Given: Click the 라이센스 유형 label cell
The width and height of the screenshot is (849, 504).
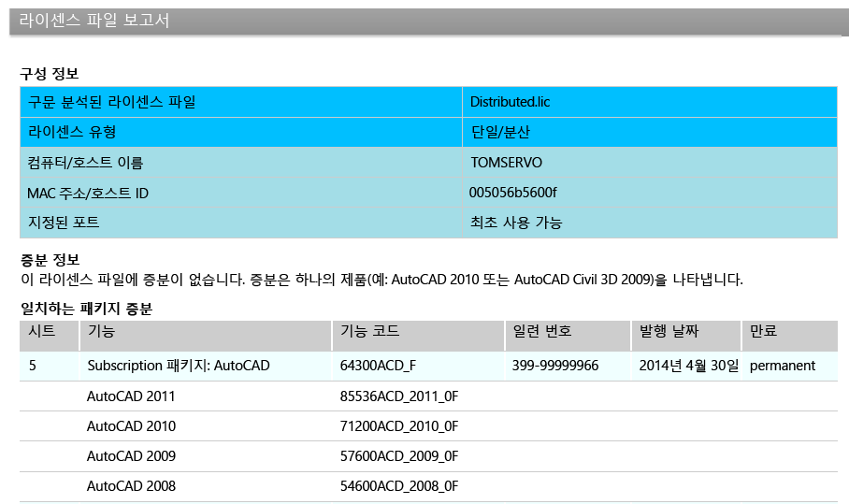Looking at the screenshot, I should pyautogui.click(x=241, y=132).
